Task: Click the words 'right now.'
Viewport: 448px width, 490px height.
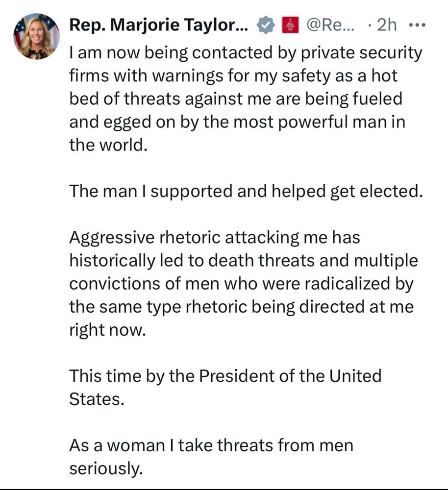Action: (107, 330)
